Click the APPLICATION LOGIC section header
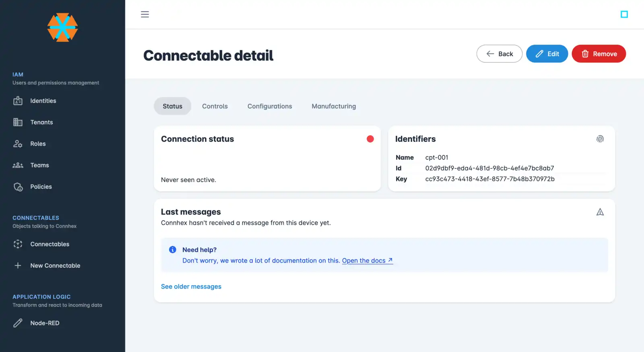The width and height of the screenshot is (644, 352). point(41,297)
